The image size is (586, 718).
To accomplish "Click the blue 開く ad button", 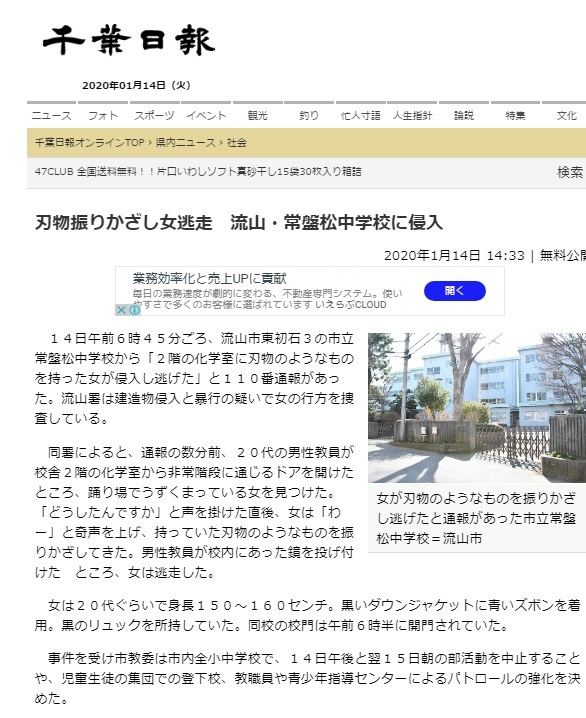I will pyautogui.click(x=455, y=291).
